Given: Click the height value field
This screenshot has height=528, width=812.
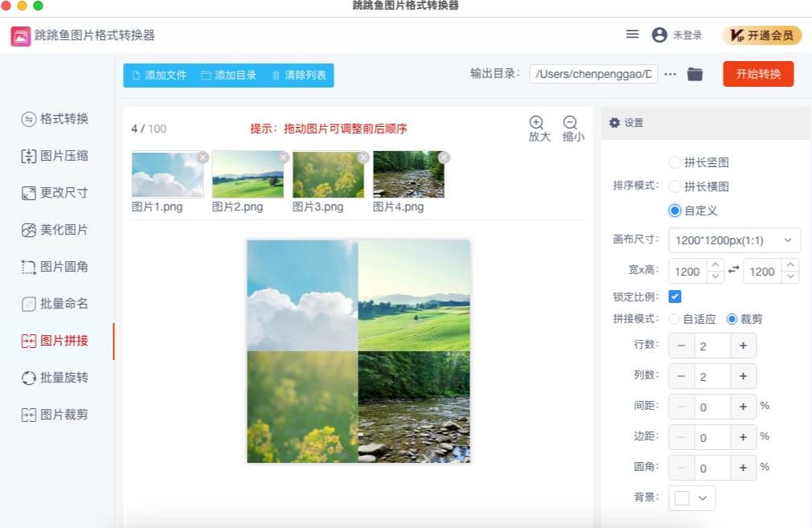Looking at the screenshot, I should pos(763,272).
